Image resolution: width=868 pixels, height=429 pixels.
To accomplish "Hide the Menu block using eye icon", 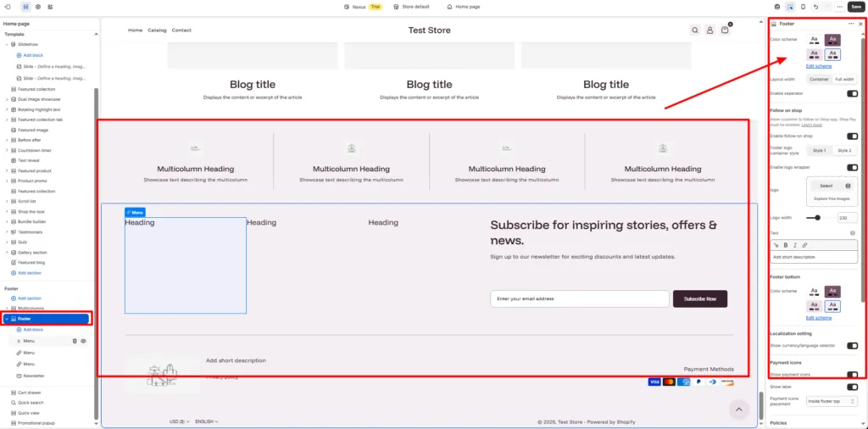I will click(84, 341).
